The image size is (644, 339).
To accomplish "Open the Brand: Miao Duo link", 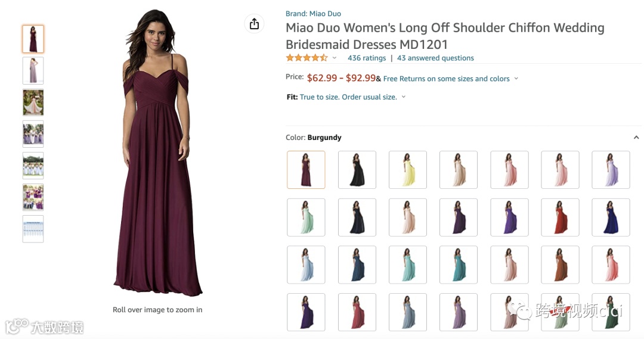I will click(x=313, y=14).
